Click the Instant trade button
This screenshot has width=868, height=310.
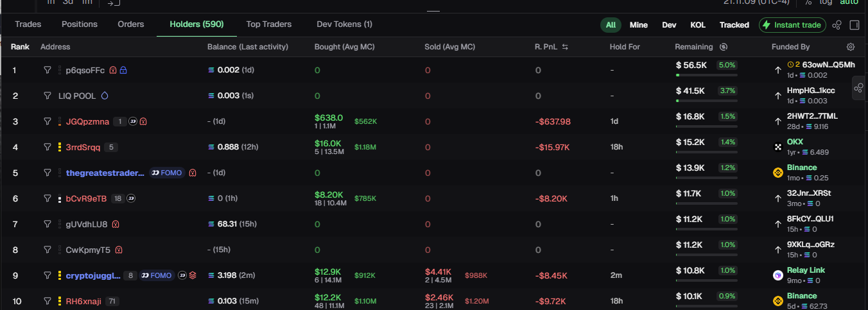tap(792, 25)
